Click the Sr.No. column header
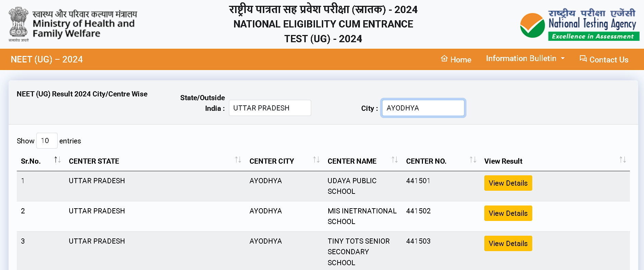This screenshot has width=644, height=270. click(31, 161)
